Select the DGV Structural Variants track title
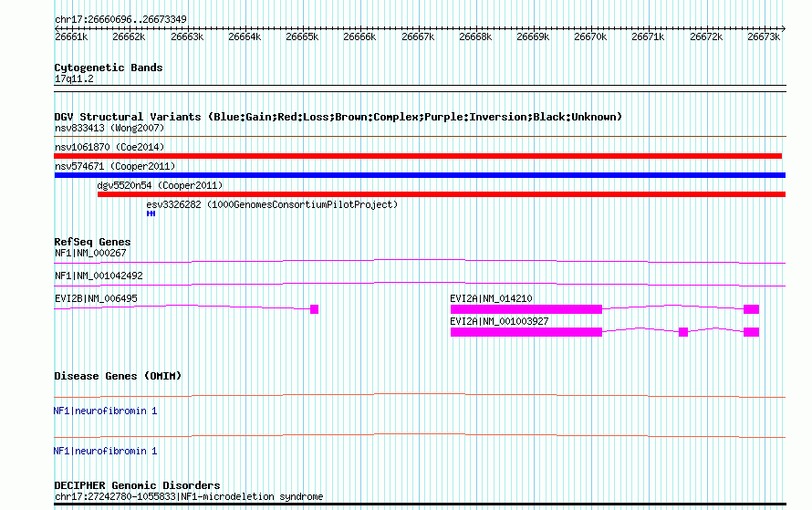The height and width of the screenshot is (510, 812). pyautogui.click(x=338, y=117)
